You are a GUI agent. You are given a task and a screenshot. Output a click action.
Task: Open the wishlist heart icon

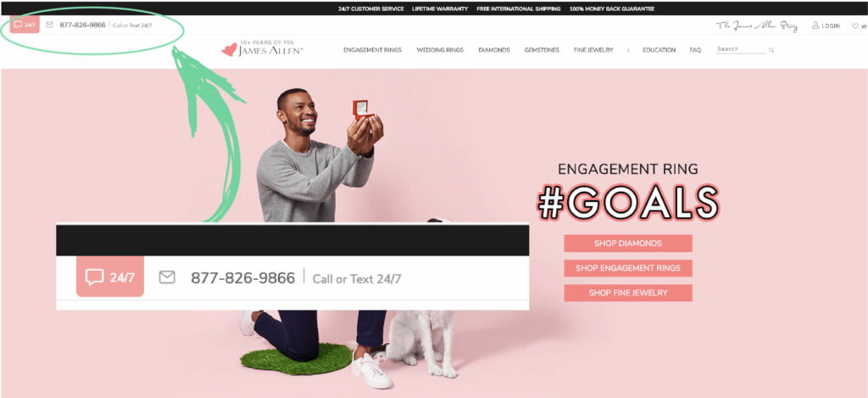(x=854, y=26)
